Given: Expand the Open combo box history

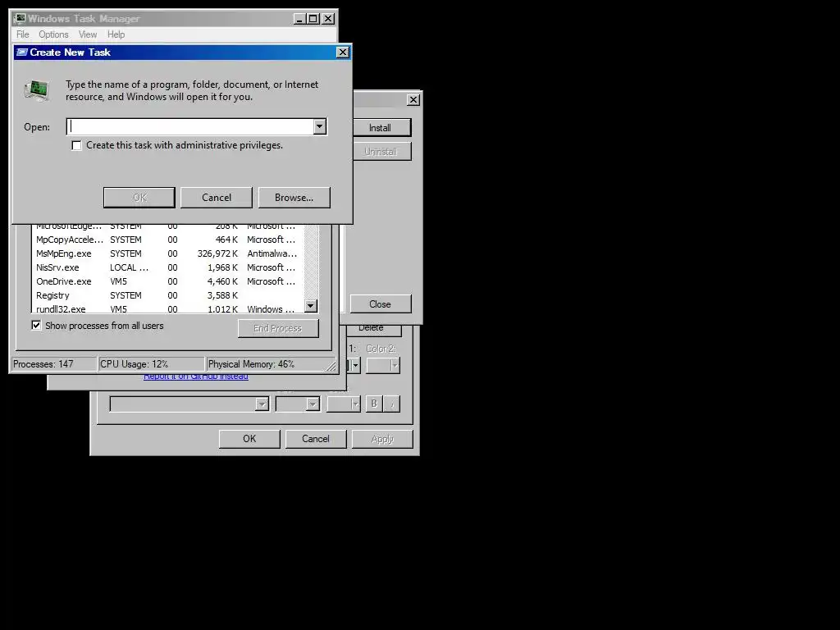Looking at the screenshot, I should point(319,127).
